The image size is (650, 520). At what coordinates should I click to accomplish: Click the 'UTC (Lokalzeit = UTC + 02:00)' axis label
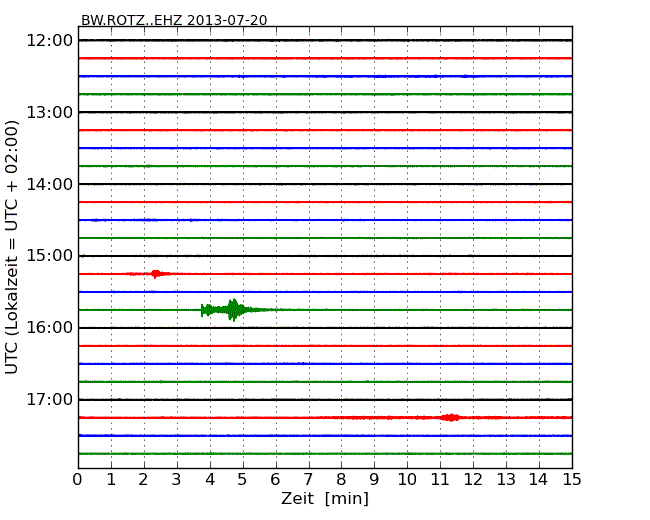point(12,247)
